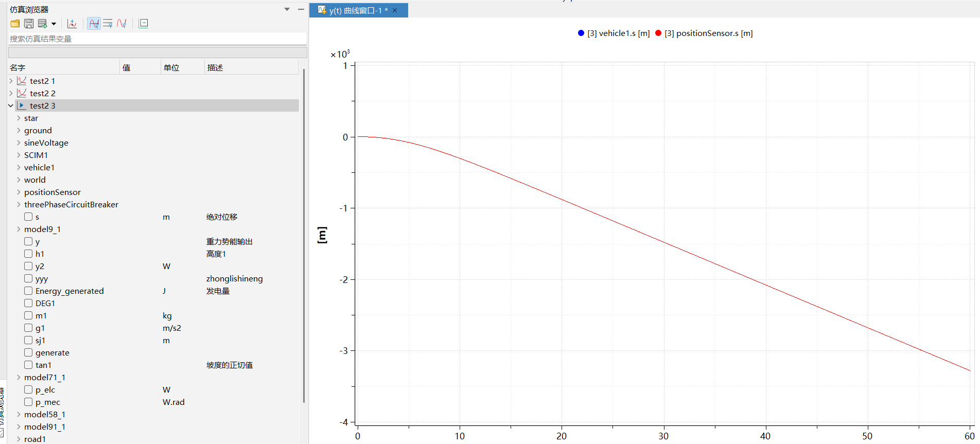Screen dimensions: 980x444
Task: Expand the threePhaseCircuitBreaker node
Action: pyautogui.click(x=19, y=204)
